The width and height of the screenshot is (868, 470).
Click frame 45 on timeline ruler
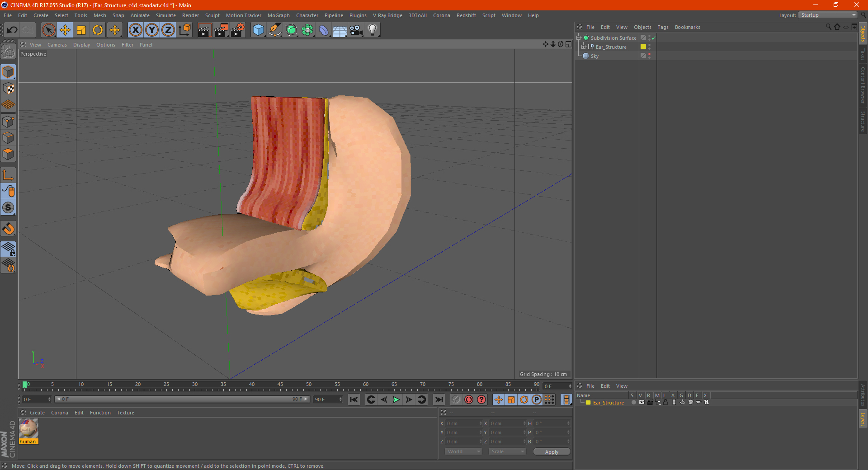pyautogui.click(x=280, y=385)
